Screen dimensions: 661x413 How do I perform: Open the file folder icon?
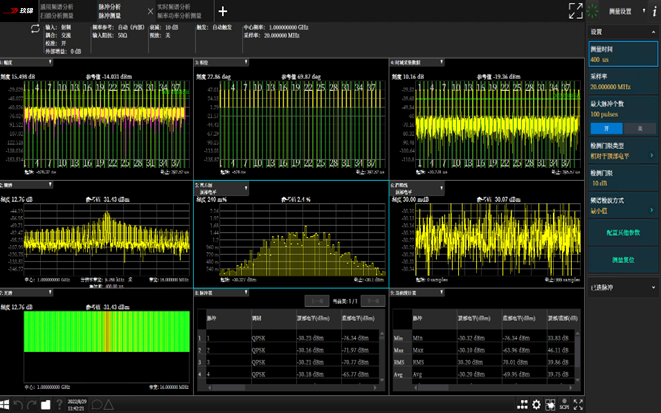[46, 405]
